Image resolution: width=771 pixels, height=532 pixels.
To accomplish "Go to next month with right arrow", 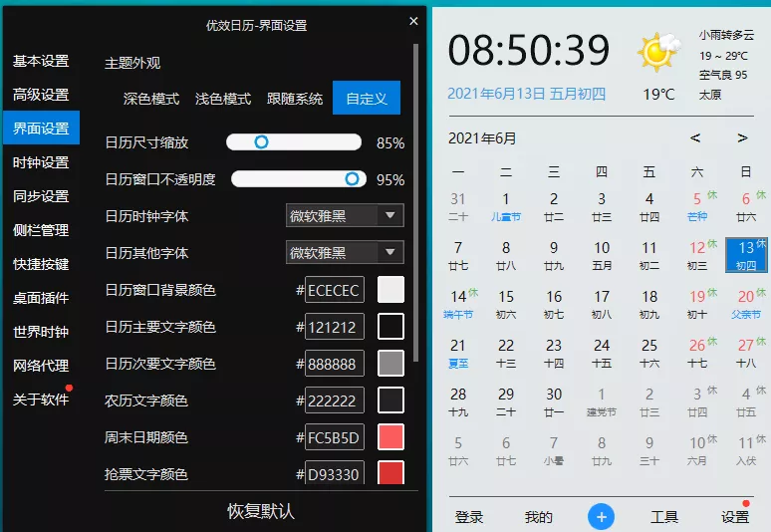I will tap(742, 137).
